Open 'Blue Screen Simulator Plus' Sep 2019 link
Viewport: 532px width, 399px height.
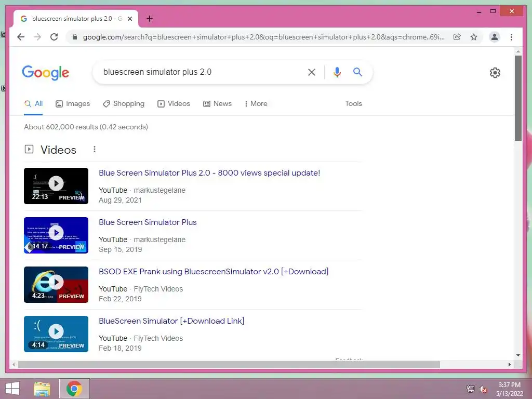[x=148, y=222]
